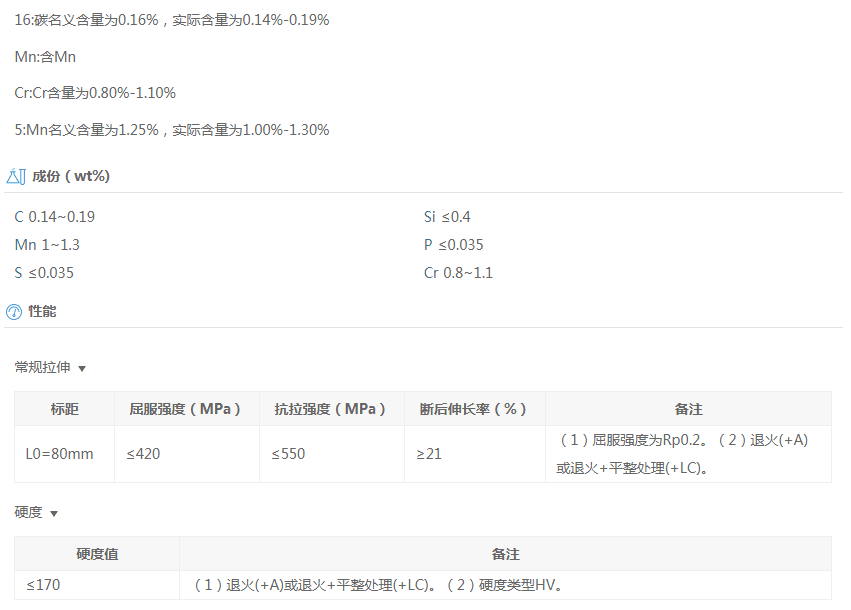
Task: Select the ≤550 tensile strength cell
Action: 288,454
